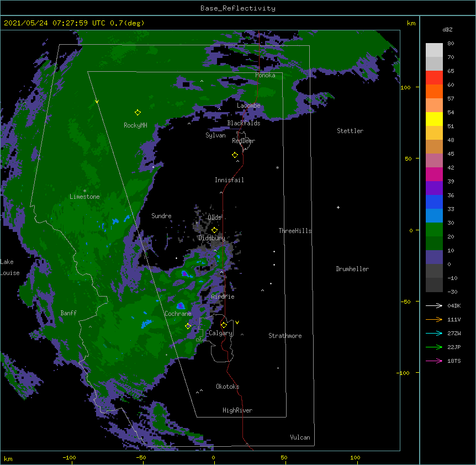
Task: Click the Lake Louise label
Action: [10, 267]
